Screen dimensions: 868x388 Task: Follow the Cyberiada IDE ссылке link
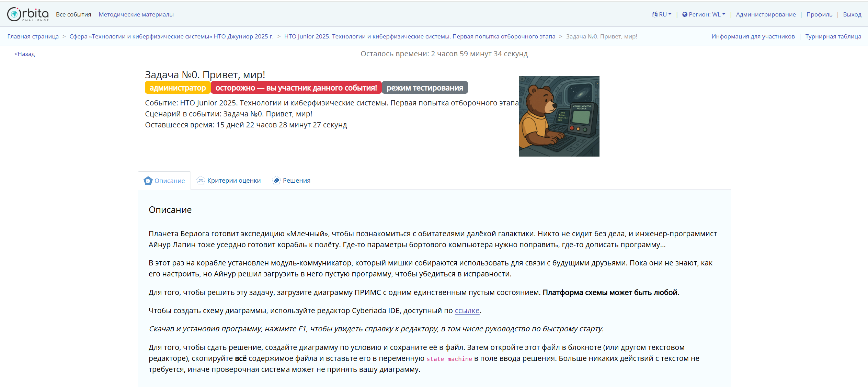tap(467, 311)
